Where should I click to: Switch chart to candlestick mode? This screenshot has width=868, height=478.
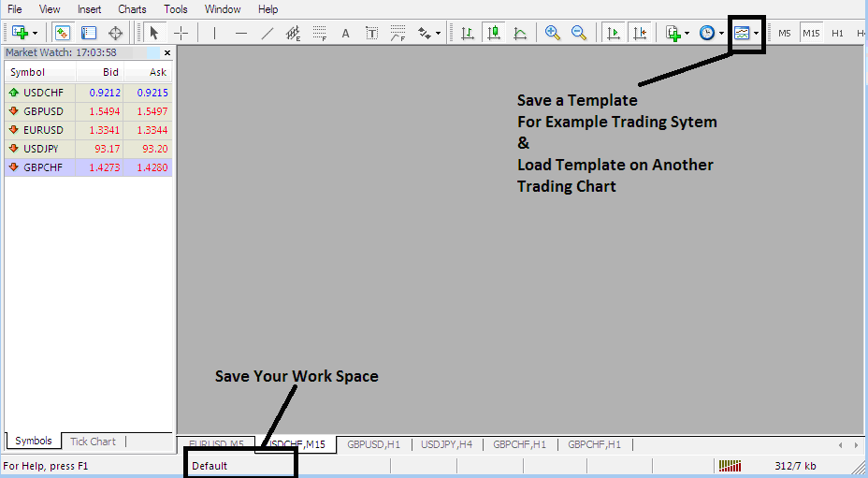click(494, 33)
